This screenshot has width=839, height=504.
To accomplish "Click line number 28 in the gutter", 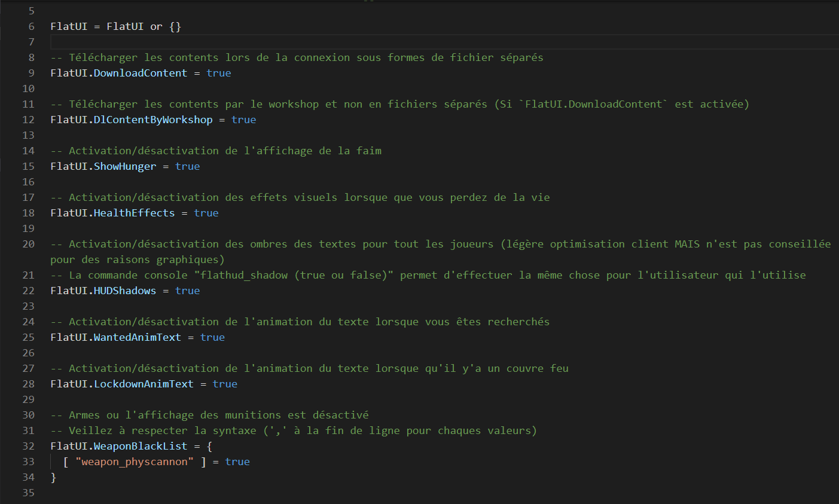I will click(x=29, y=384).
